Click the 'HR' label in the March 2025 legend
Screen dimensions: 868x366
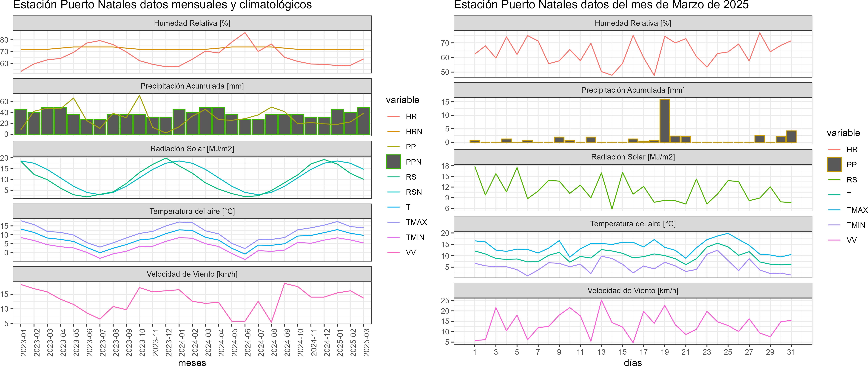click(x=852, y=149)
